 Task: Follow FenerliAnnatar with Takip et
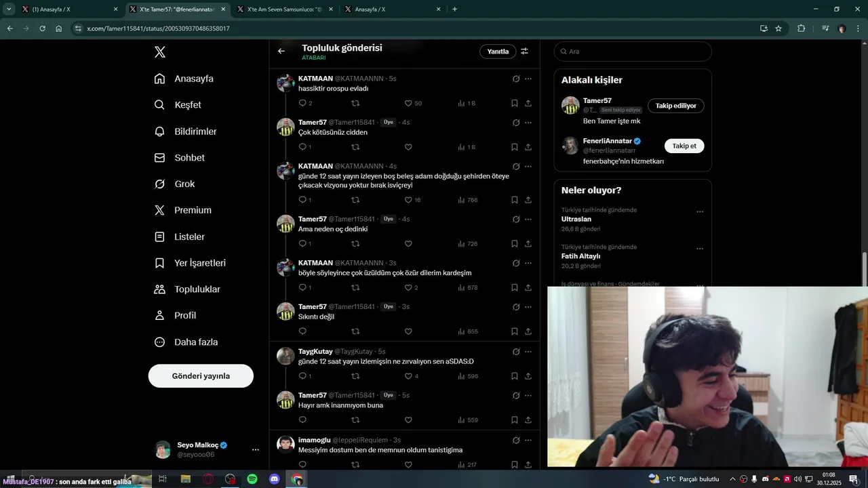(684, 146)
